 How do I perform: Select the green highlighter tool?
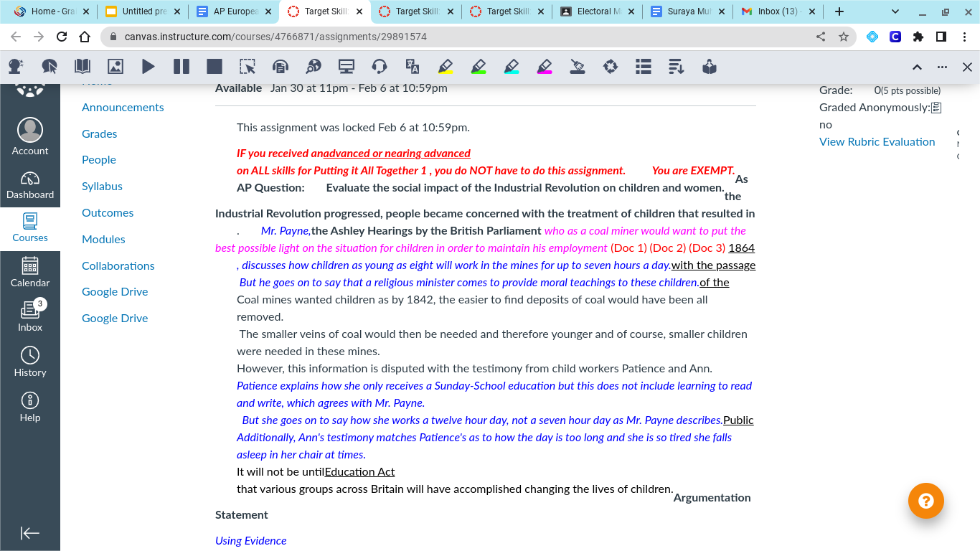click(479, 66)
